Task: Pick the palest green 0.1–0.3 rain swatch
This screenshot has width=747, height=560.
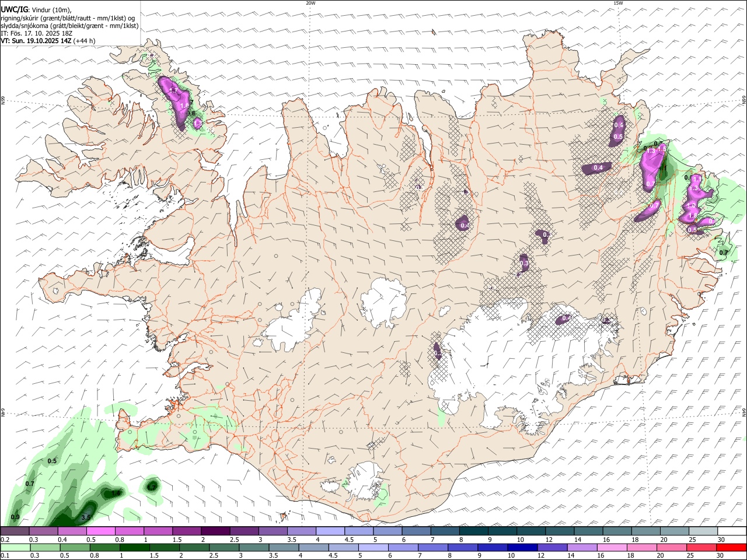Action: click(15, 548)
